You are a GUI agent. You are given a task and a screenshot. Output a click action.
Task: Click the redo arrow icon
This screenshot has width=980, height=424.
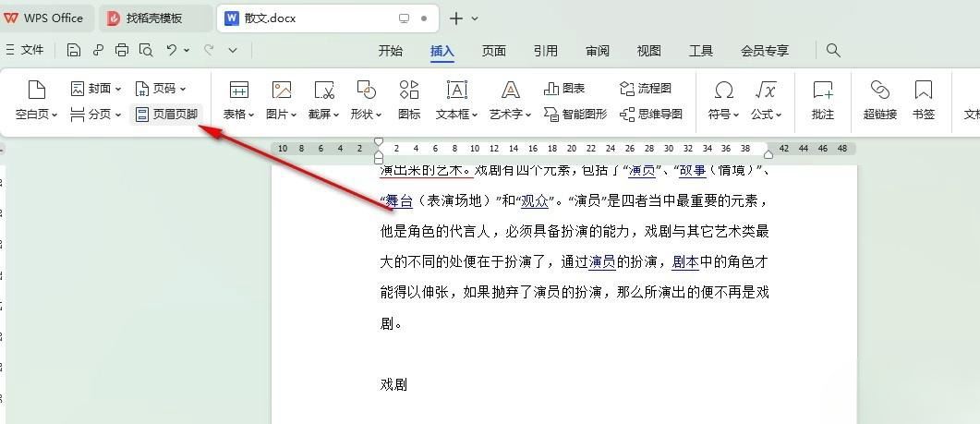tap(210, 50)
